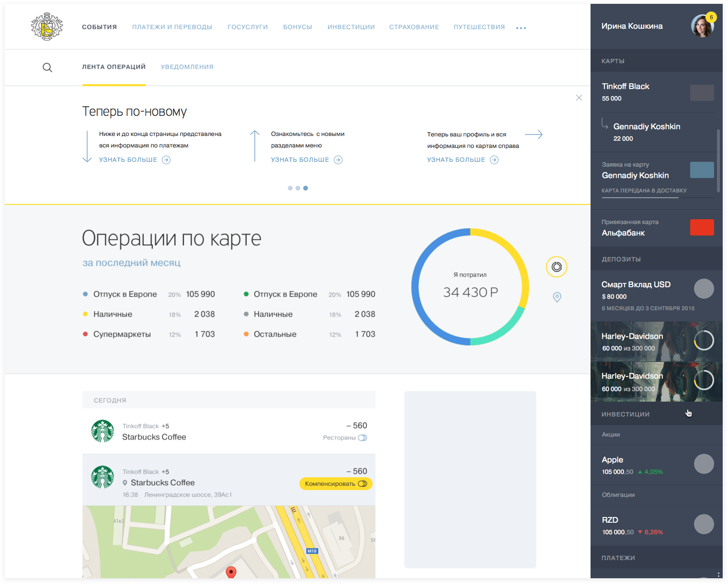This screenshot has height=584, width=728.
Task: Select the third carousel dot
Action: 306,188
